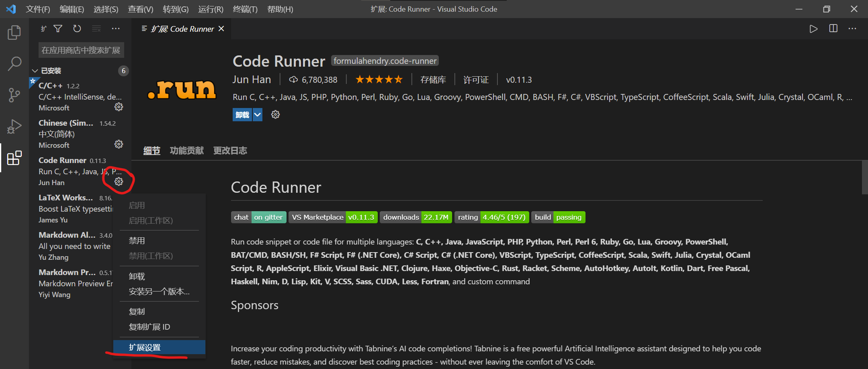This screenshot has height=369, width=868.
Task: Click the Code Runner .run logo image
Action: [182, 90]
